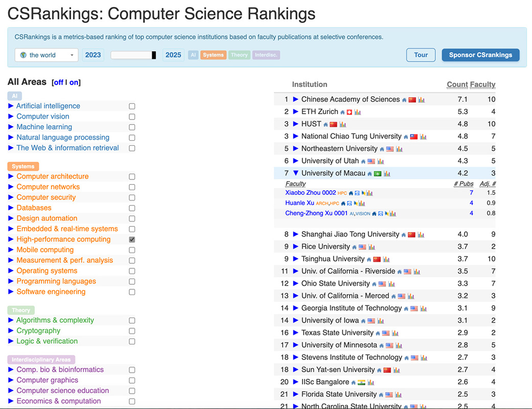Collapse the University of Macau faculty list
Image resolution: width=532 pixels, height=409 pixels.
(x=295, y=173)
